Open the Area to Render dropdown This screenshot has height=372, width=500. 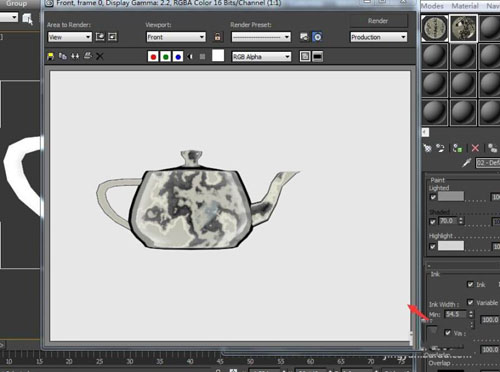(70, 37)
